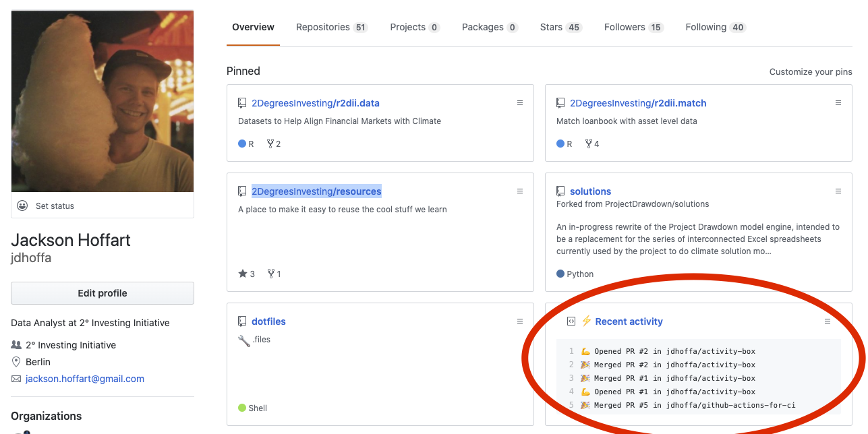Click the description Match loanbook with asset level data

coord(627,121)
